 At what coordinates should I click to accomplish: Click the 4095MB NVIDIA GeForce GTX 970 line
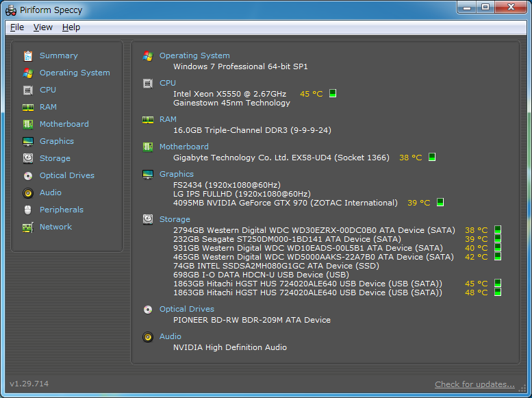tap(286, 203)
